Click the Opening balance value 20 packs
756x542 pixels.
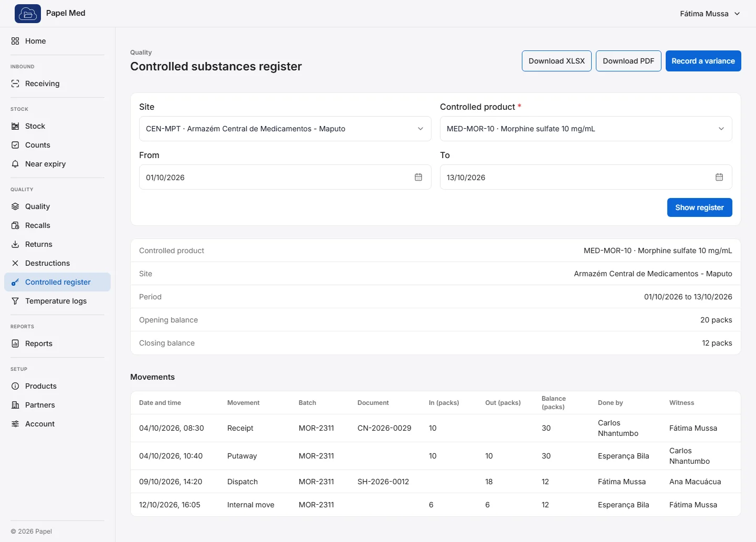[x=716, y=320]
